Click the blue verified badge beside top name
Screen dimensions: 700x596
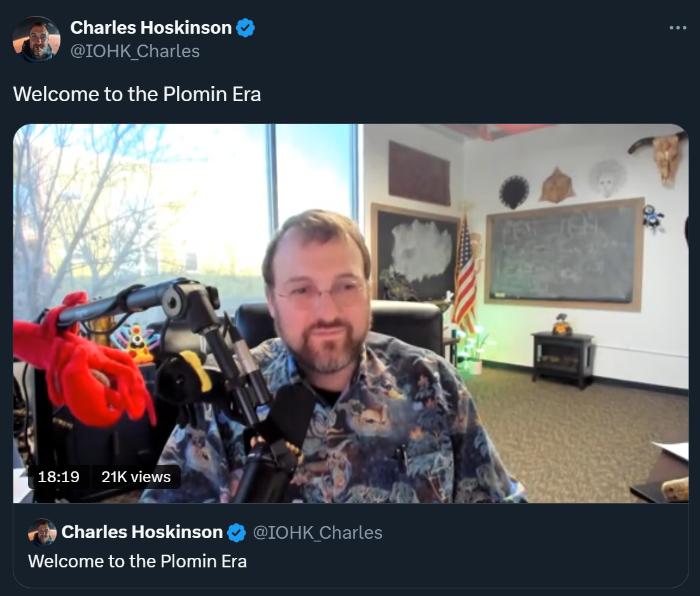coord(245,27)
